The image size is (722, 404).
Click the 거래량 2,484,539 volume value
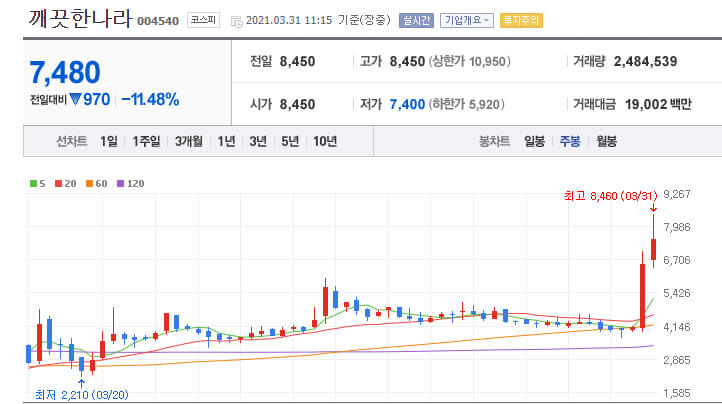[645, 61]
